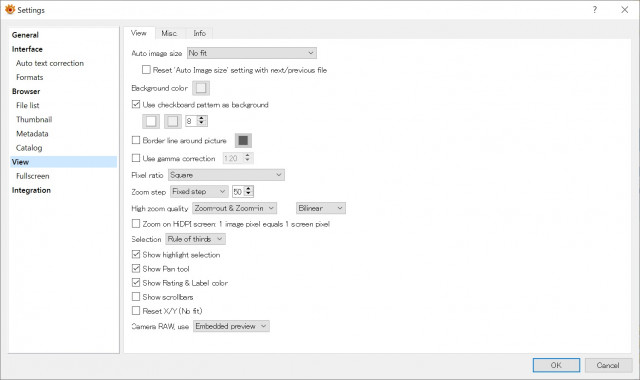Increase the checkerboard size spinner
640x380 pixels.
(x=202, y=118)
